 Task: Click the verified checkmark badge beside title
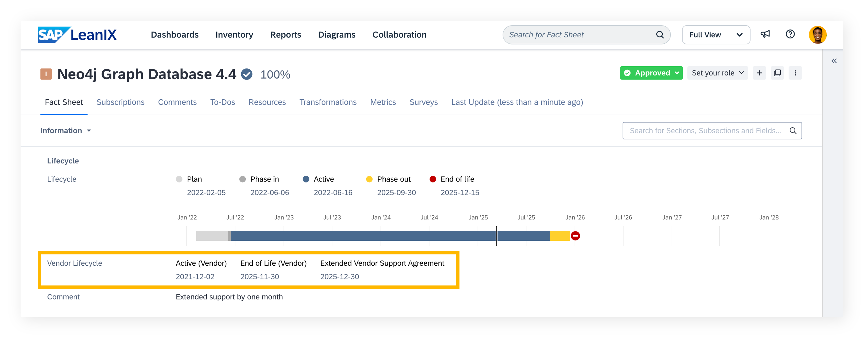247,74
